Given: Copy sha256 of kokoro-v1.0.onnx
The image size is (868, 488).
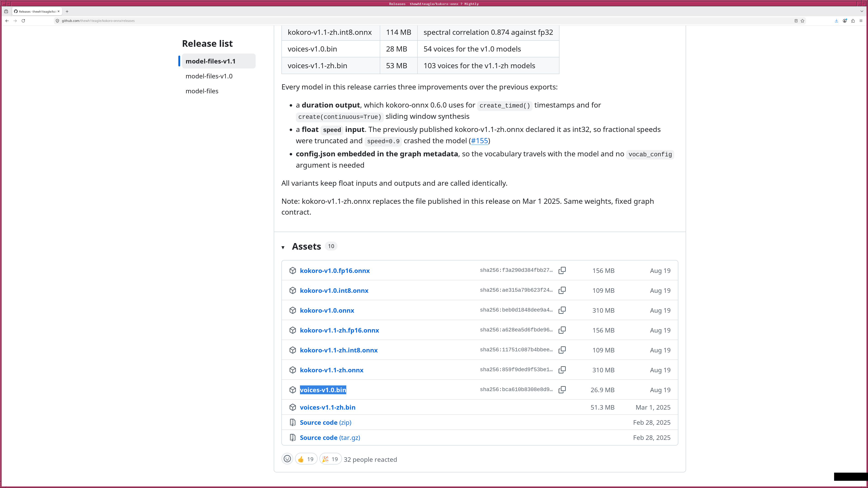Looking at the screenshot, I should pos(562,310).
